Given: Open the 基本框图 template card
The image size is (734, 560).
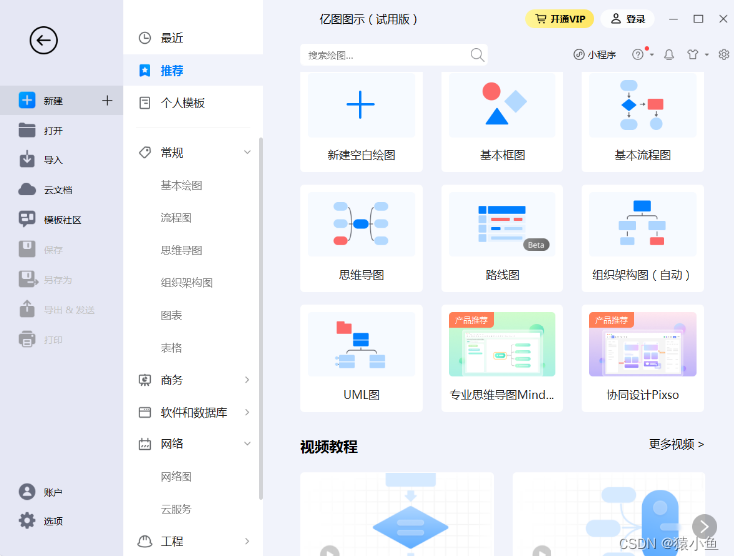Looking at the screenshot, I should pyautogui.click(x=503, y=122).
